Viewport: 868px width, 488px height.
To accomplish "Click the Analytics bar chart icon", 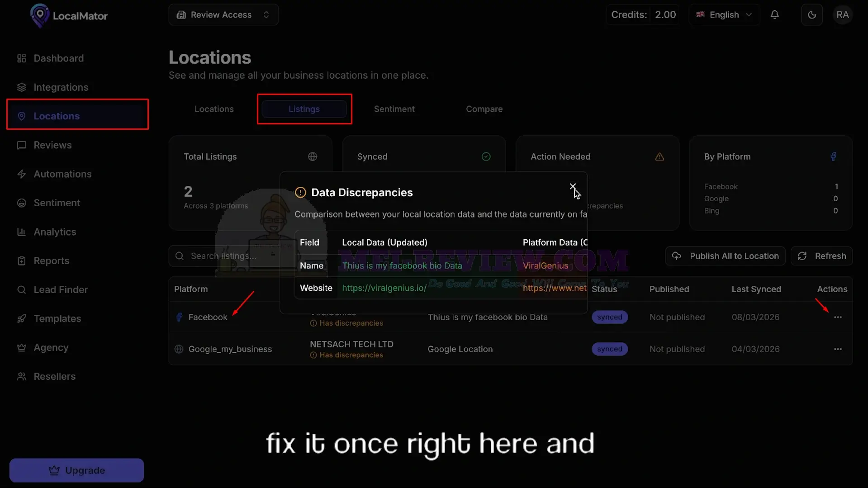I will pos(21,232).
